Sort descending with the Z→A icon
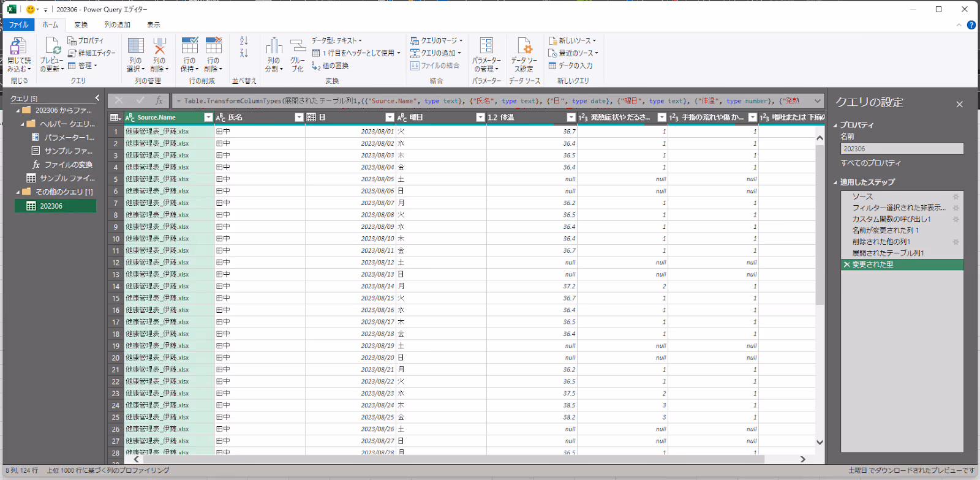 244,53
